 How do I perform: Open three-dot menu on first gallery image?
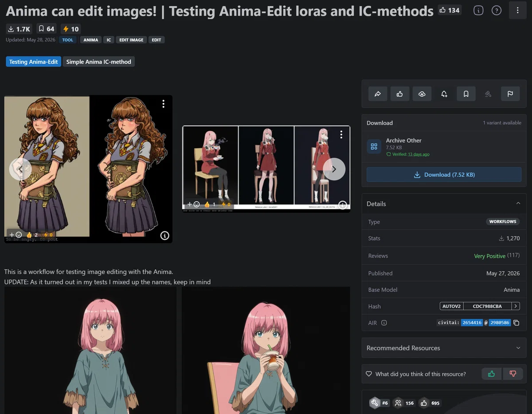coord(164,104)
